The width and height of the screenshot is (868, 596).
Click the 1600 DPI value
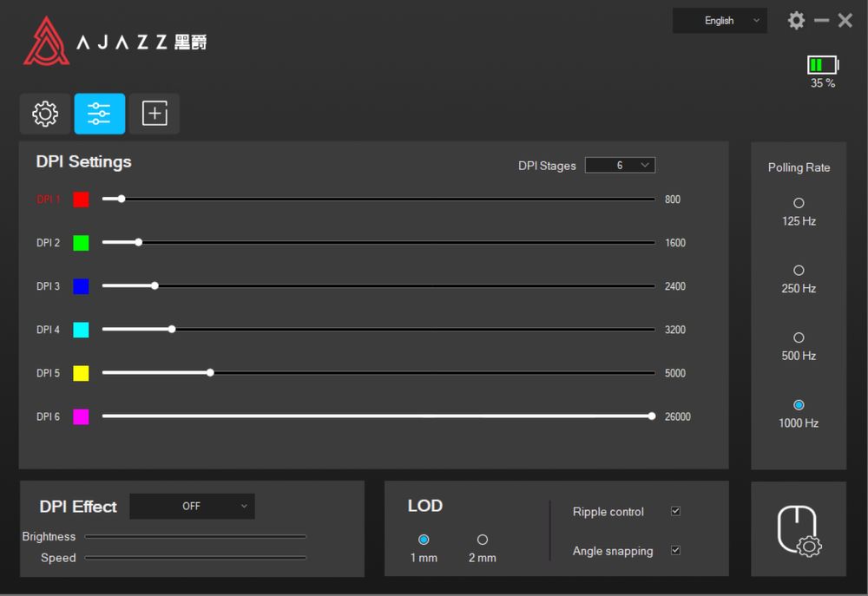[675, 243]
